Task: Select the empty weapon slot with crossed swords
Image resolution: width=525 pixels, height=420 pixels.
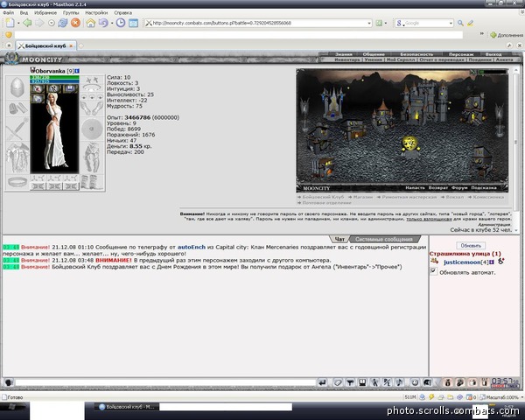Action: (17, 129)
